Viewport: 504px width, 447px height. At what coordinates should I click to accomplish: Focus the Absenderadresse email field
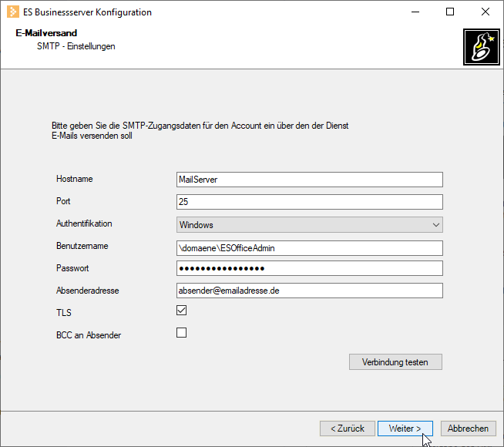[310, 291]
